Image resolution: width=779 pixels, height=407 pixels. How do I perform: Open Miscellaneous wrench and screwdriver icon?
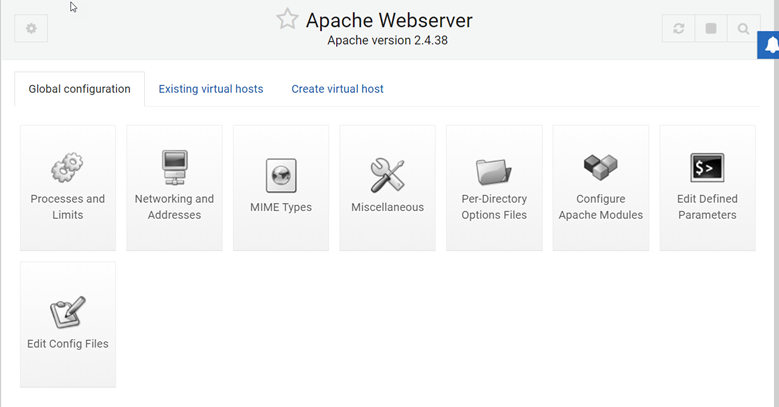pyautogui.click(x=387, y=174)
